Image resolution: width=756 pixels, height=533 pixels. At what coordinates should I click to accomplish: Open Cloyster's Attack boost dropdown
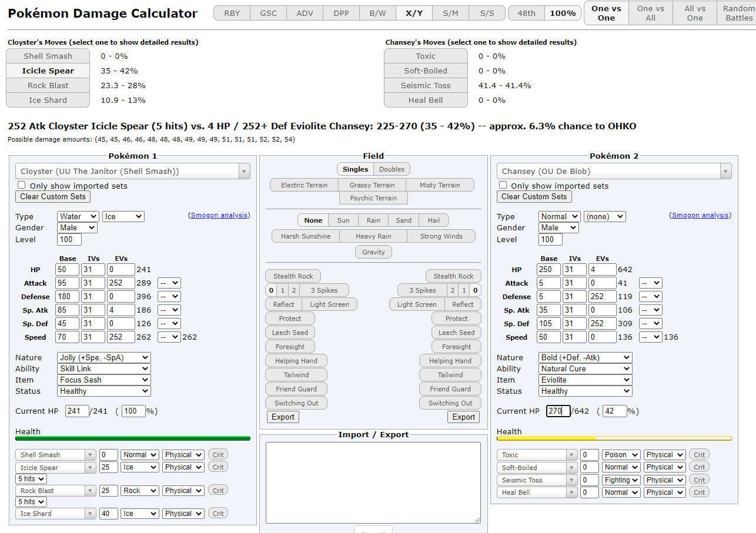tap(169, 283)
